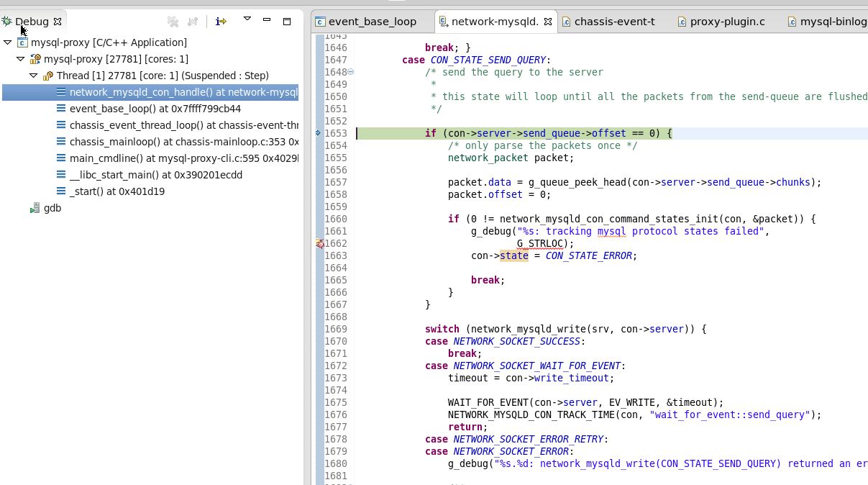The height and width of the screenshot is (485, 868).
Task: Collapse the mysql-proxy C/C++ Application node
Action: [8, 42]
